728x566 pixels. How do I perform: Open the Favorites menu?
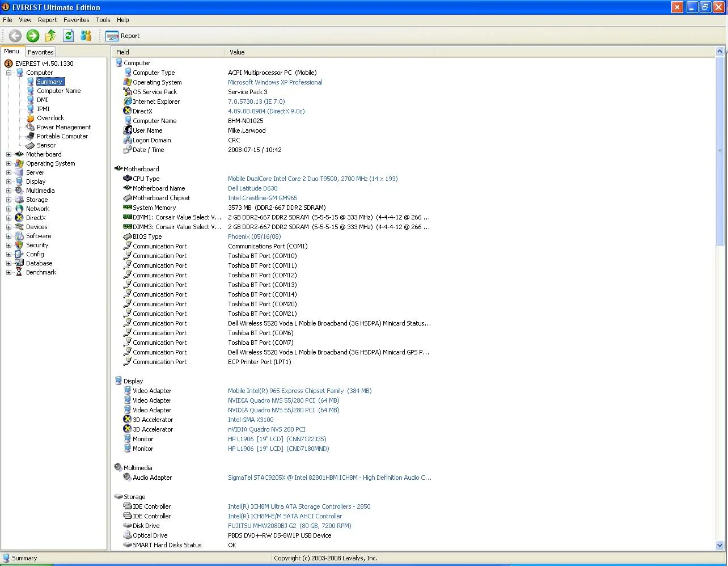click(76, 20)
